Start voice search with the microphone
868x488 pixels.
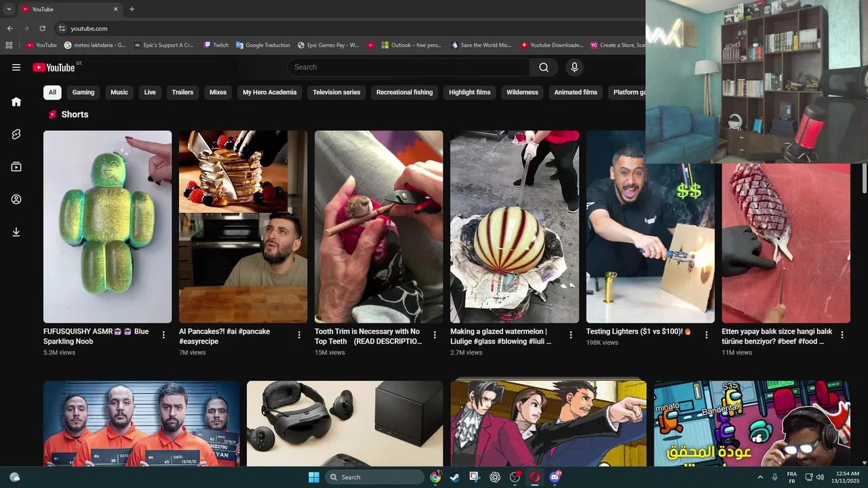(574, 67)
